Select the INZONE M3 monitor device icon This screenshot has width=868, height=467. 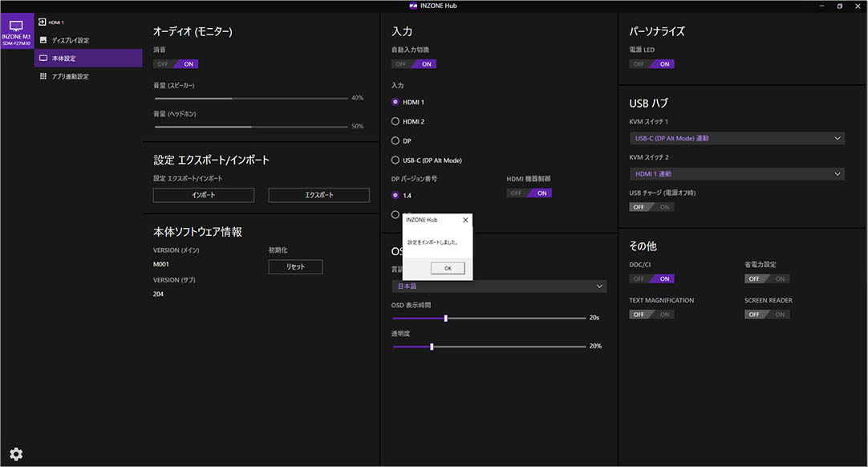tap(16, 26)
